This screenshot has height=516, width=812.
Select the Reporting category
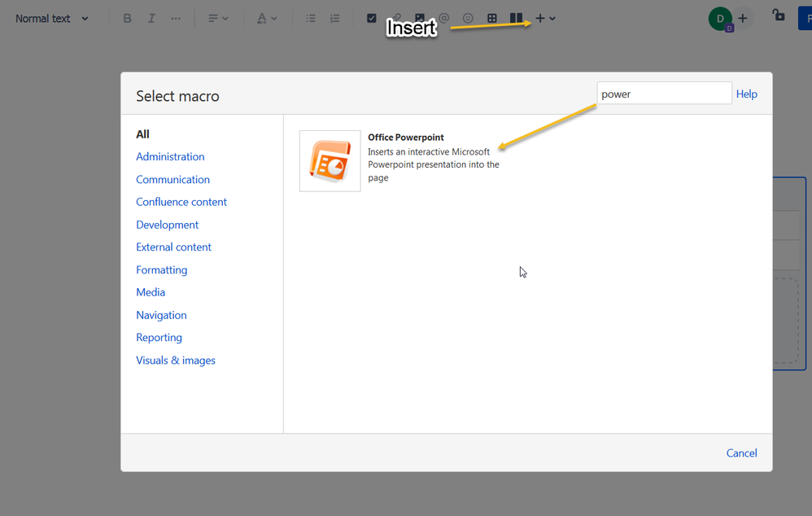point(159,338)
